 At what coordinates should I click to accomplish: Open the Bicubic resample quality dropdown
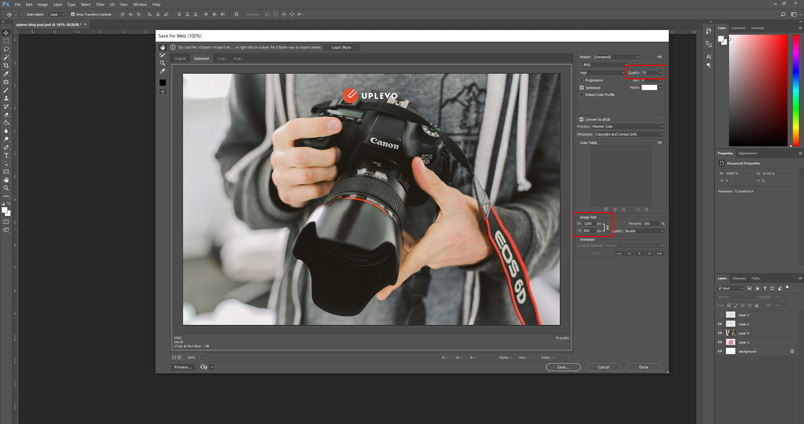click(644, 231)
